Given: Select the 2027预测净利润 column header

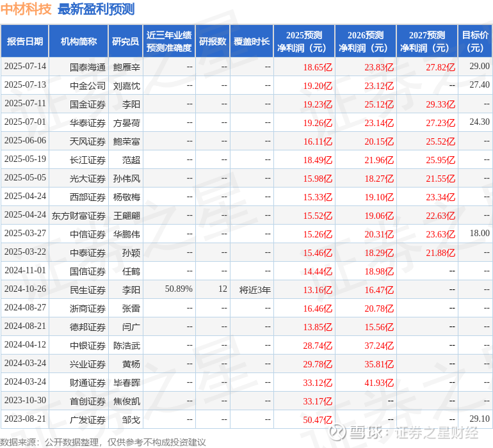Looking at the screenshot, I should 427,41.
